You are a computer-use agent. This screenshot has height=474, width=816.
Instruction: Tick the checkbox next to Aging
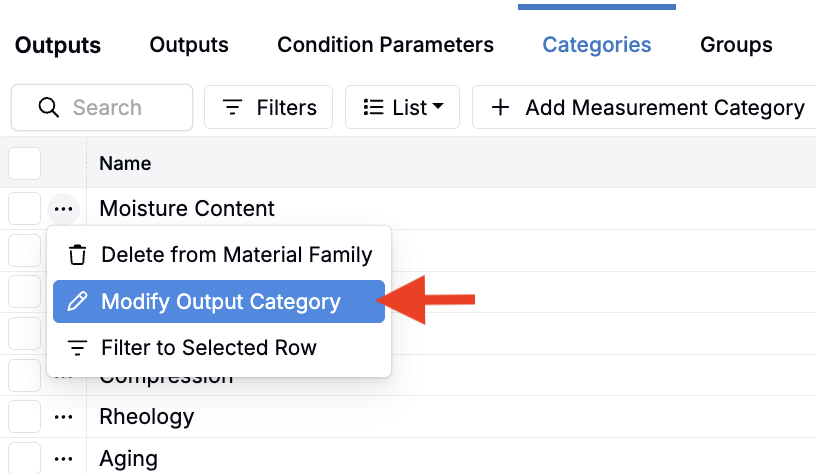pyautogui.click(x=24, y=458)
